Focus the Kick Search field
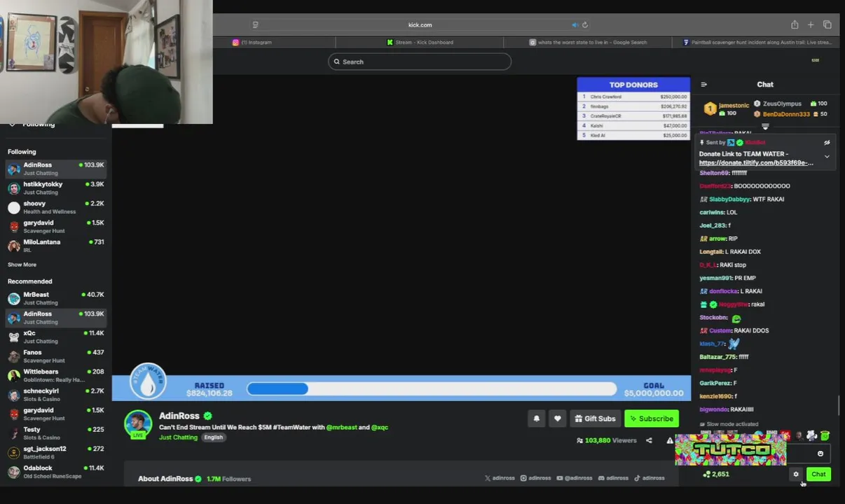 tap(420, 62)
